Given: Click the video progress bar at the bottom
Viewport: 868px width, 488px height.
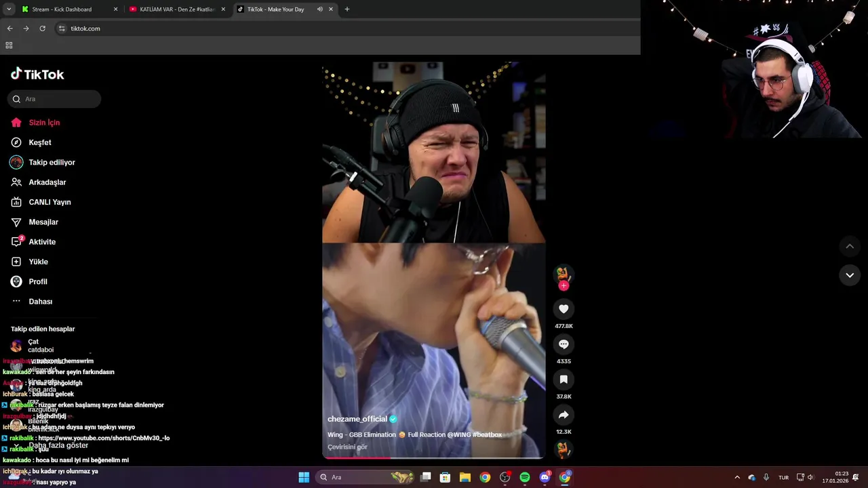Looking at the screenshot, I should tap(433, 457).
